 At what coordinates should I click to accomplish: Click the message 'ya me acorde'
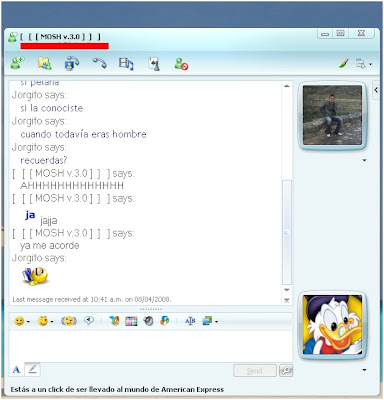pos(50,246)
